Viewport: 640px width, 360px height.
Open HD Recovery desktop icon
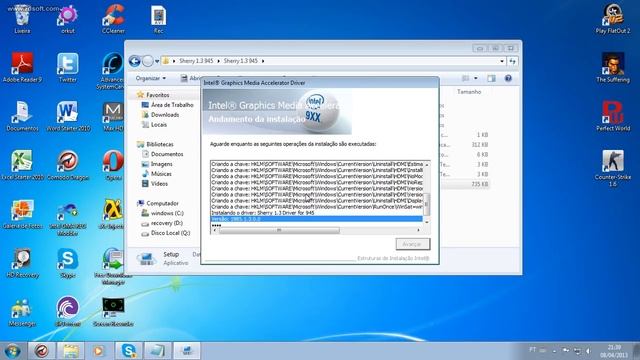pyautogui.click(x=22, y=263)
